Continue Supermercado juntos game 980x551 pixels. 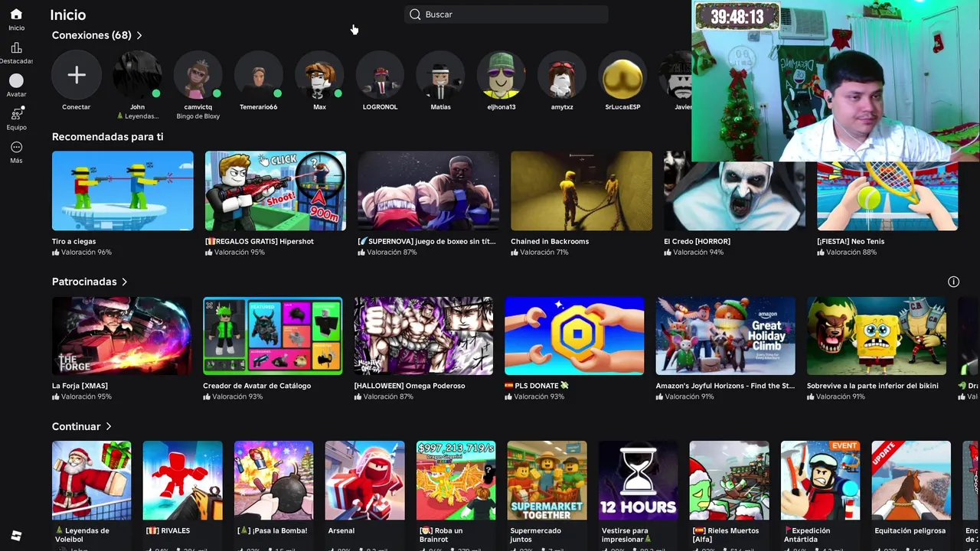pos(547,481)
